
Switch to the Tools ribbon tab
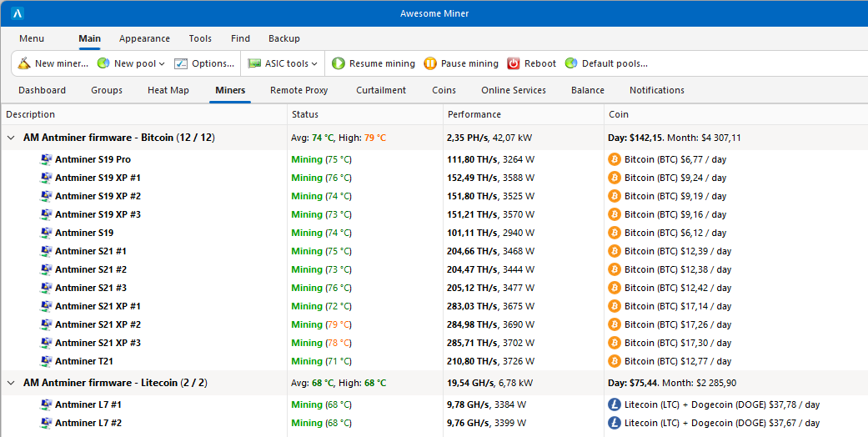tap(200, 38)
